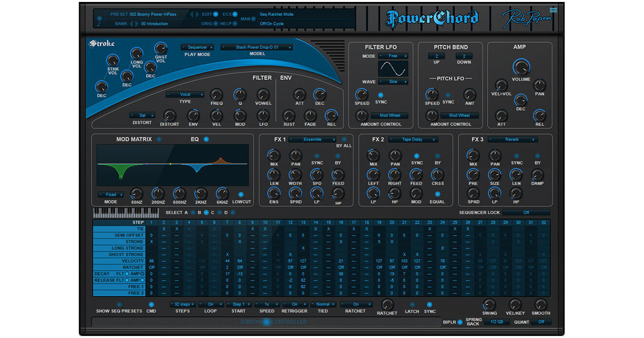Click the FX3 DAMP knob
This screenshot has height=338, width=644.
(x=538, y=175)
